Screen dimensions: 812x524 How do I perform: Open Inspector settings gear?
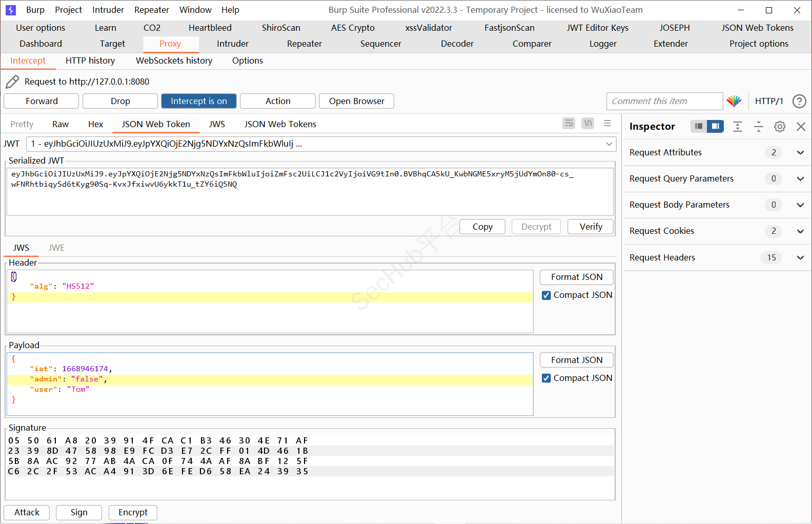pyautogui.click(x=780, y=126)
